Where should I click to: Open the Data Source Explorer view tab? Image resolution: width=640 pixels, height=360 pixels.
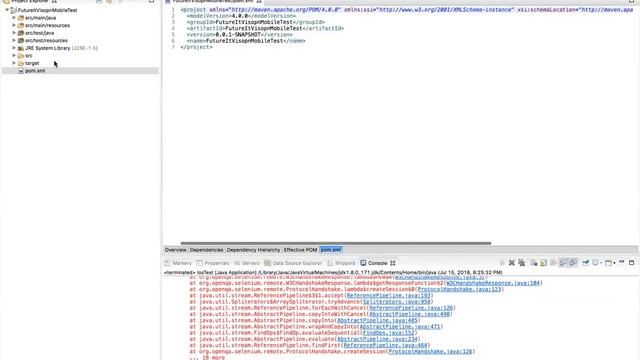coord(293,263)
